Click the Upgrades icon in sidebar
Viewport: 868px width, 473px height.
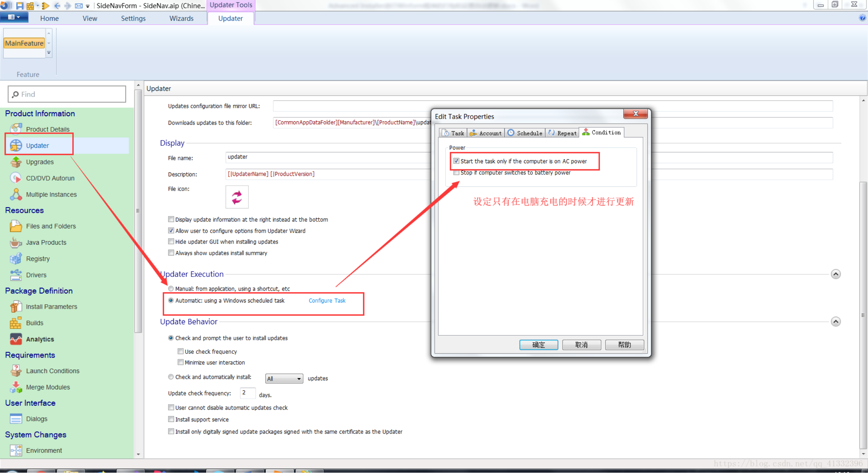16,162
